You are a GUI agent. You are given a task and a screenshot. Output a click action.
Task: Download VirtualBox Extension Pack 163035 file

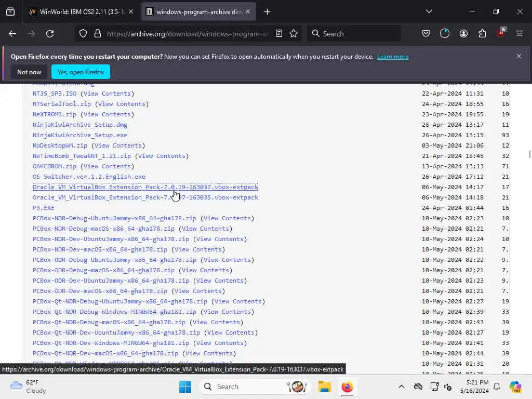[x=145, y=197]
